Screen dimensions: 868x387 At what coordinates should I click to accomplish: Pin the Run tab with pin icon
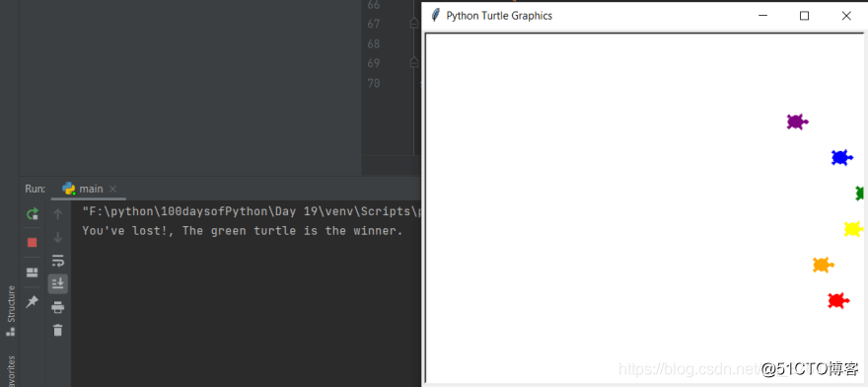(x=33, y=301)
